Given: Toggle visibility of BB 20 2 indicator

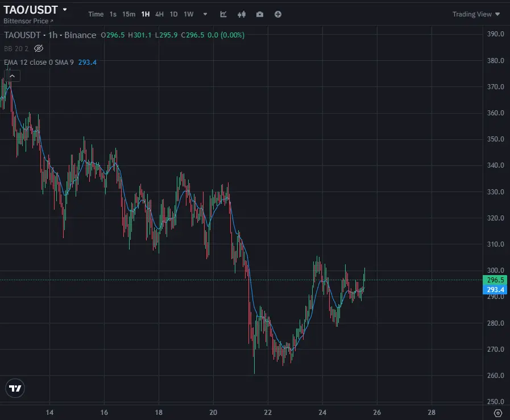Looking at the screenshot, I should pyautogui.click(x=39, y=49).
